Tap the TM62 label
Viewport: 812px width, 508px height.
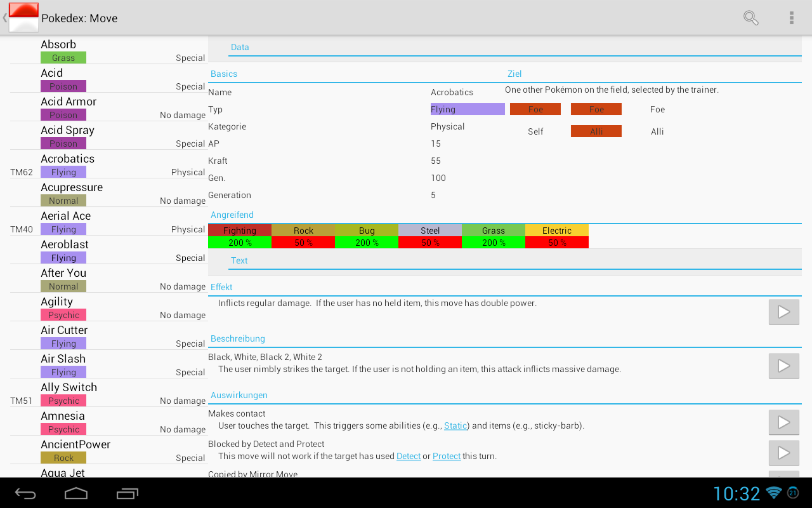(22, 172)
